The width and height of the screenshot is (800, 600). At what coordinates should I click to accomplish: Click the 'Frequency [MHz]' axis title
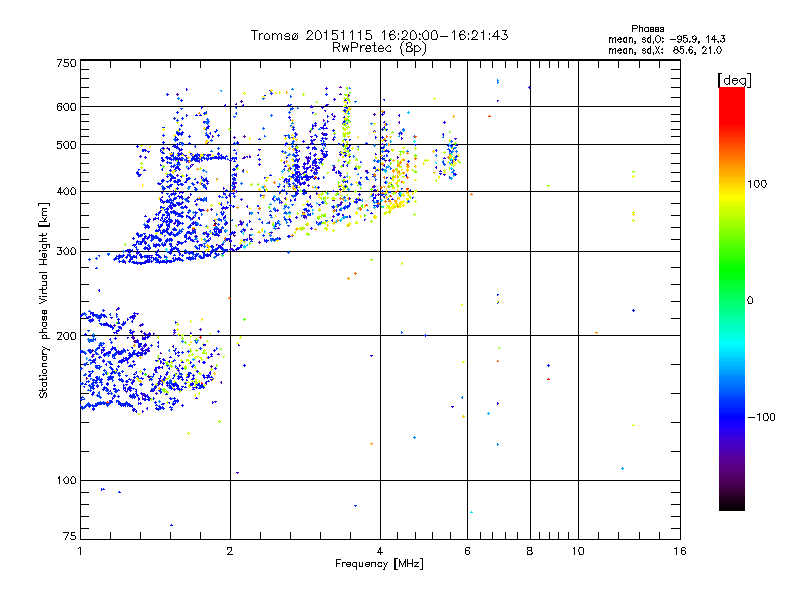coord(379,564)
